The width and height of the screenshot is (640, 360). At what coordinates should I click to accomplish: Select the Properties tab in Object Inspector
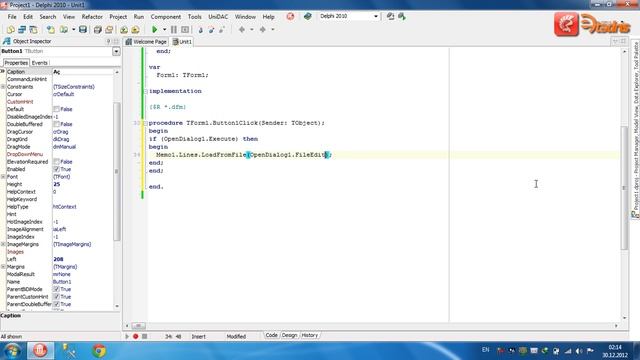point(16,63)
